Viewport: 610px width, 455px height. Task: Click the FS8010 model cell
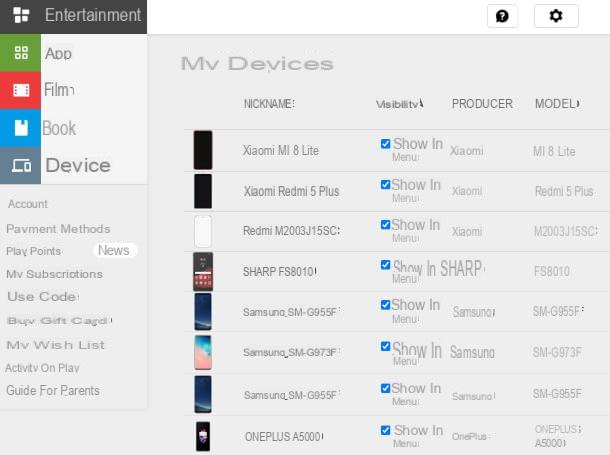tap(552, 271)
